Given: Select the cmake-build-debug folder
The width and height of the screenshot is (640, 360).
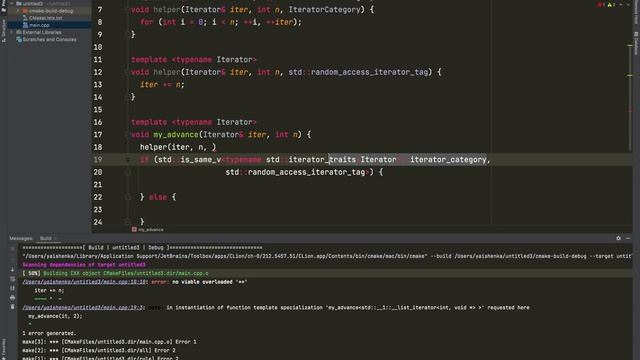Looking at the screenshot, I should pos(51,11).
